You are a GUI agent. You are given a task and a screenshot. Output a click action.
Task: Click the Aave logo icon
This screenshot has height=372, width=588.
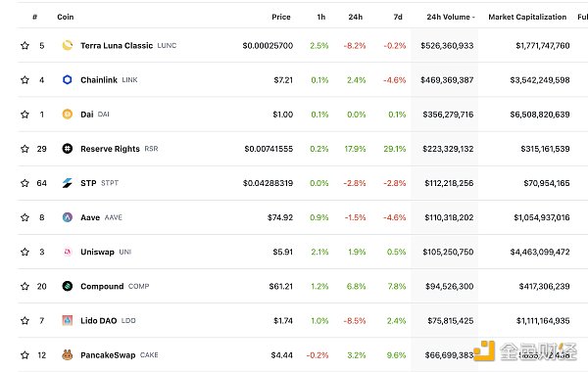pos(67,217)
